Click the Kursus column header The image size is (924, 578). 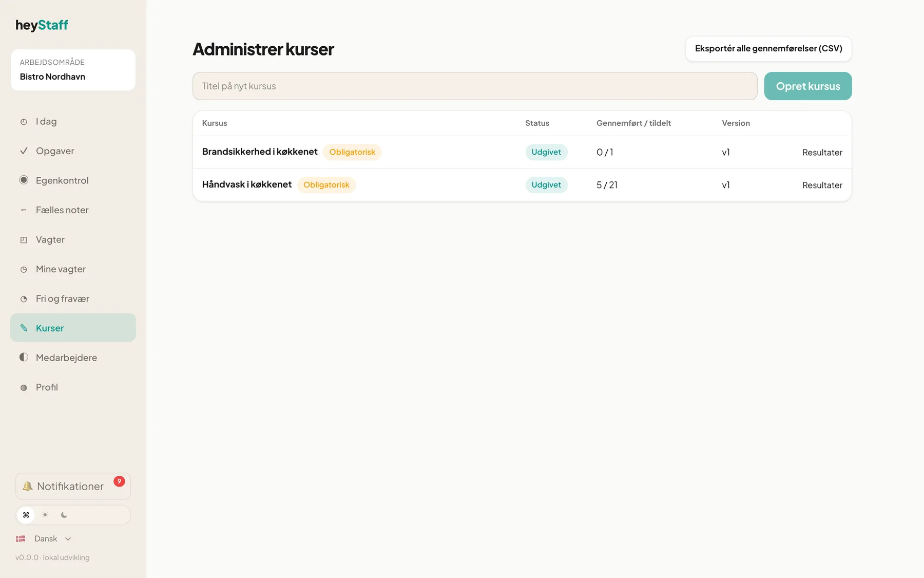click(215, 123)
